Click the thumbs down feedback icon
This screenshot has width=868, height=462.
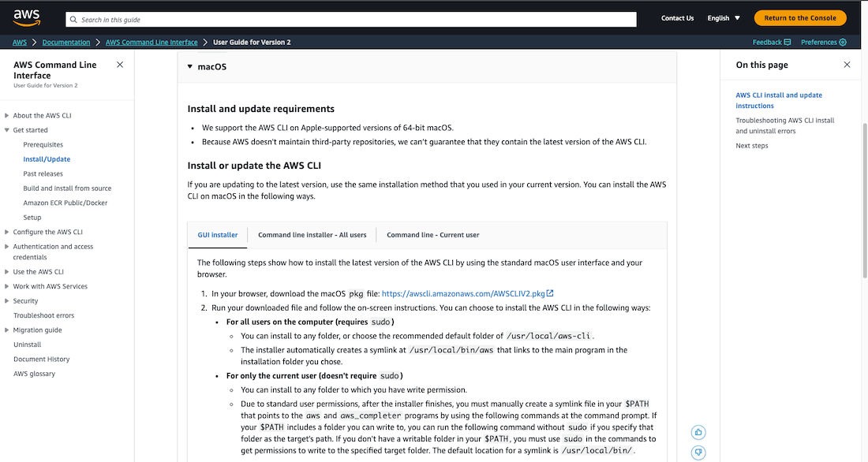698,453
